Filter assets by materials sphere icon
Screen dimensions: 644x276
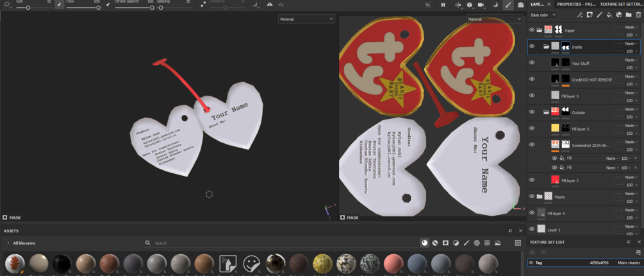click(424, 243)
